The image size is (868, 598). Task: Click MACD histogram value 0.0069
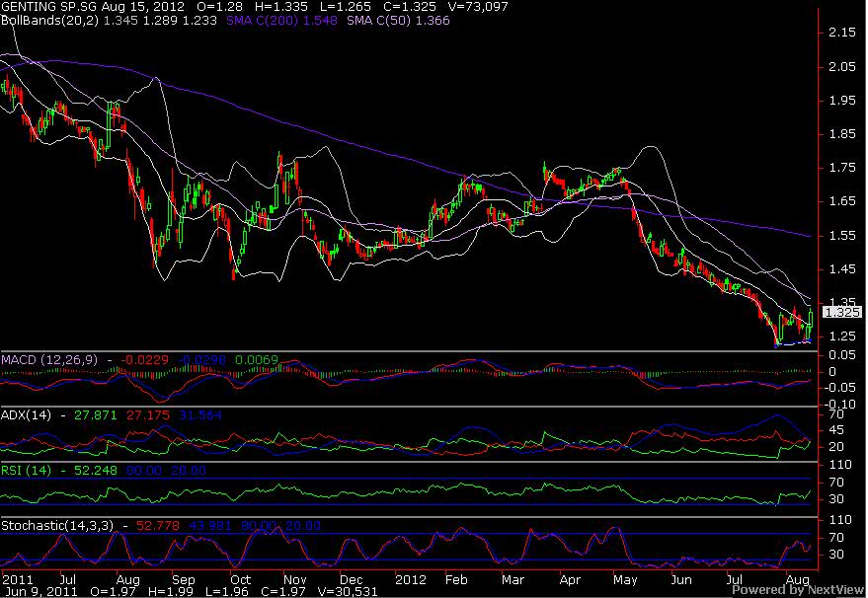[257, 360]
